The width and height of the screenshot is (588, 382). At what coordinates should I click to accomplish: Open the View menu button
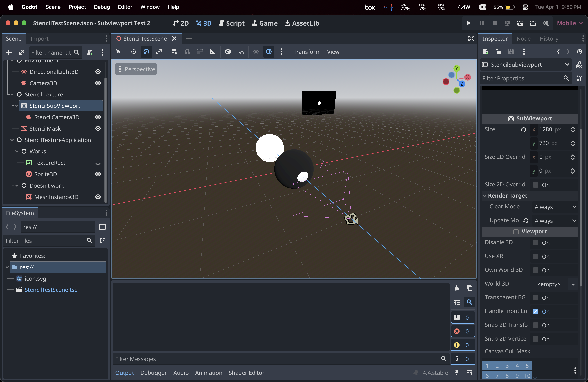333,52
